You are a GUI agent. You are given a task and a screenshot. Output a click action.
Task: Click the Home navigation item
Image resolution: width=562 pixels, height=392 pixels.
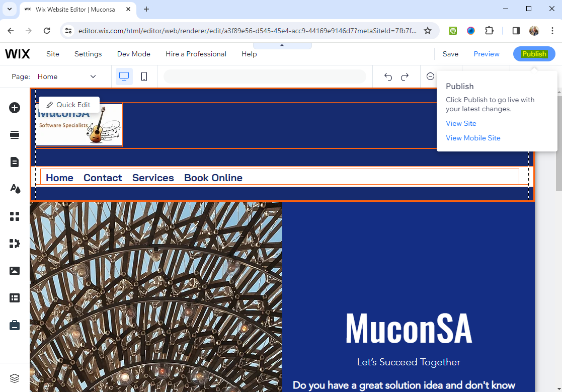59,178
